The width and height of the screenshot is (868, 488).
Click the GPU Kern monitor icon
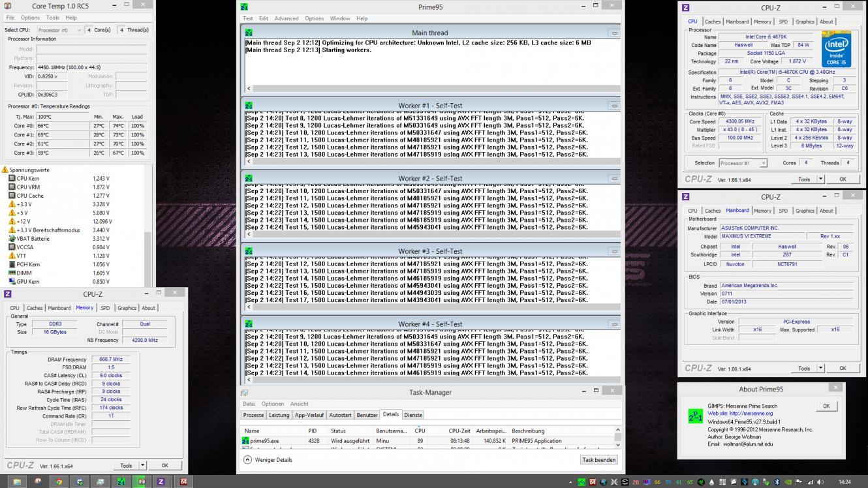(x=12, y=282)
